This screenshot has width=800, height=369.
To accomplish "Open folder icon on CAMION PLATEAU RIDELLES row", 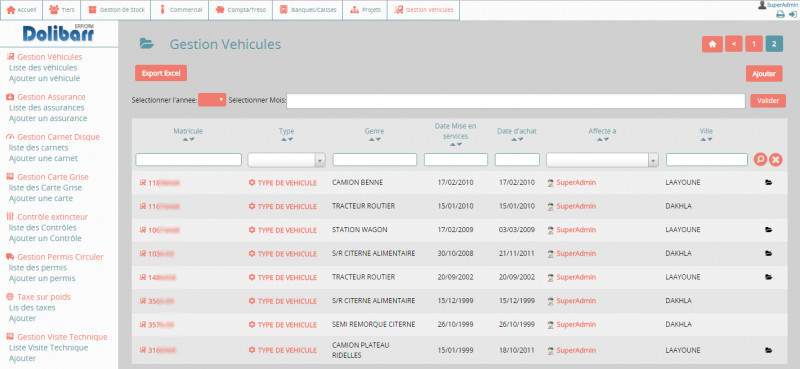I will (768, 350).
